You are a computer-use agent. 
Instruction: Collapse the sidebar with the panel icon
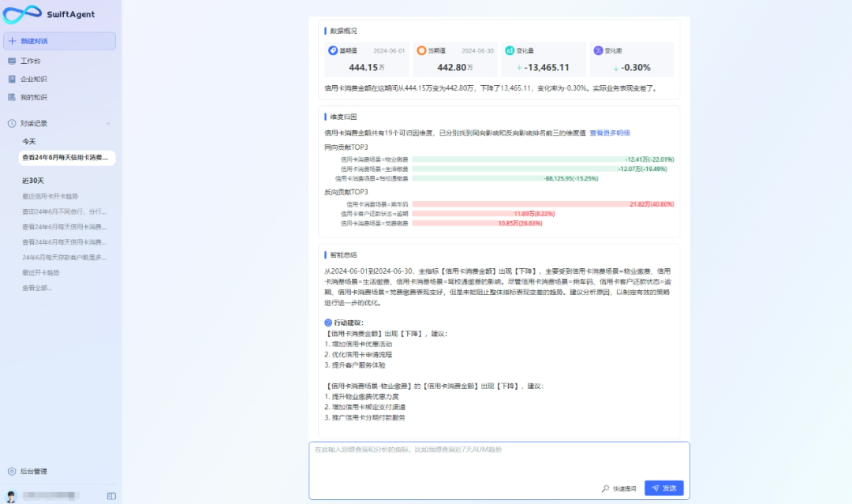coord(111,496)
